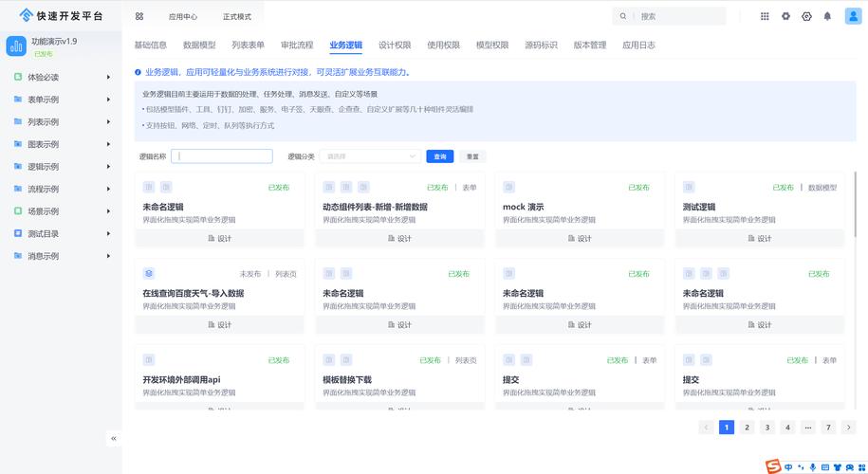This screenshot has width=868, height=474.
Task: Switch to the 基础信息 tab
Action: point(151,45)
